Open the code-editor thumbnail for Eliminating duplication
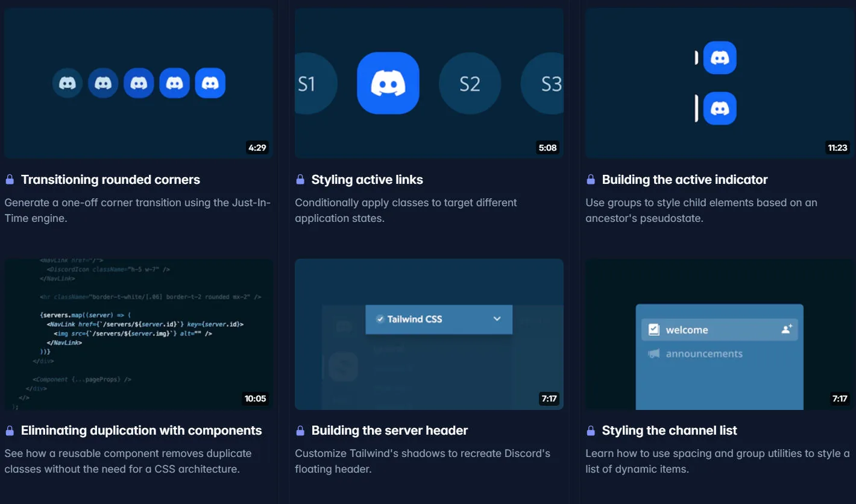 pyautogui.click(x=139, y=335)
